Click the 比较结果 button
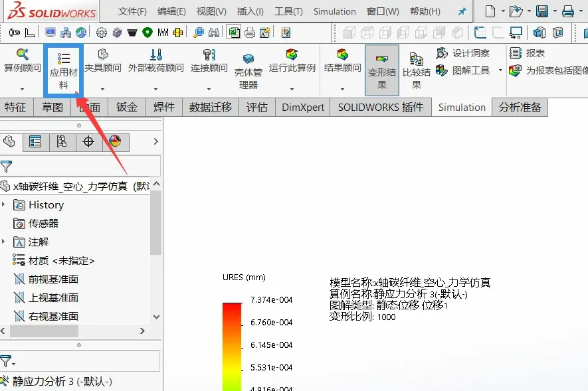This screenshot has width=588, height=391. click(416, 70)
